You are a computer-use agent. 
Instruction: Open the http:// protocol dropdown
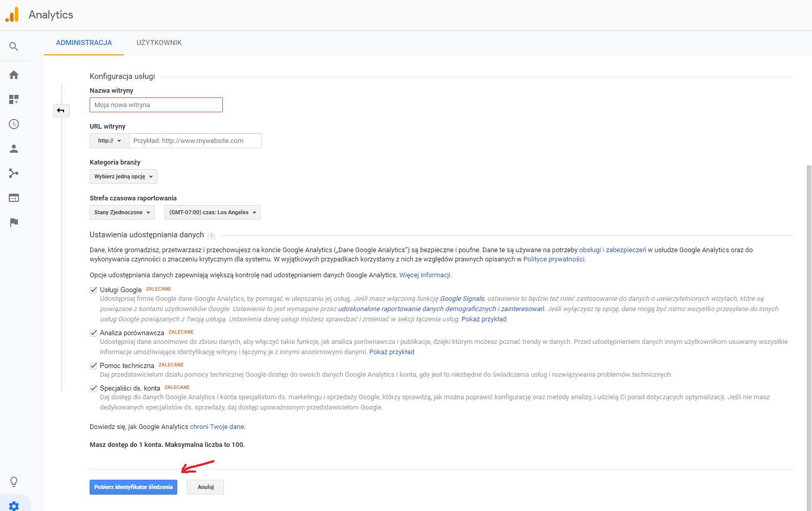click(x=110, y=141)
